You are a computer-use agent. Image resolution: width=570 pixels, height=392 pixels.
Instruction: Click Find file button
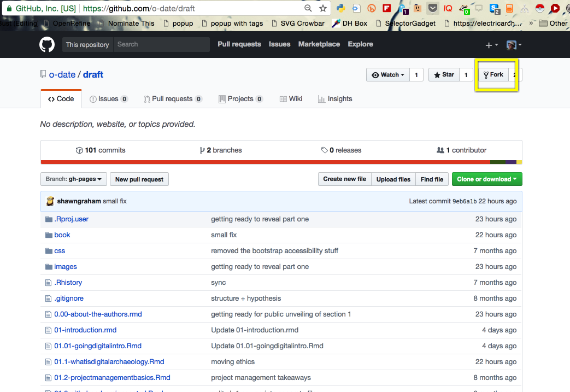(432, 179)
